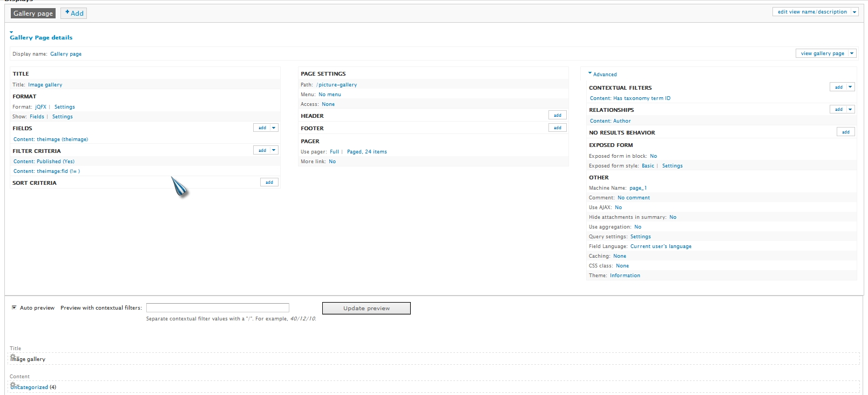Open the Paged, 24 items pager options
The height and width of the screenshot is (395, 868).
tap(367, 152)
